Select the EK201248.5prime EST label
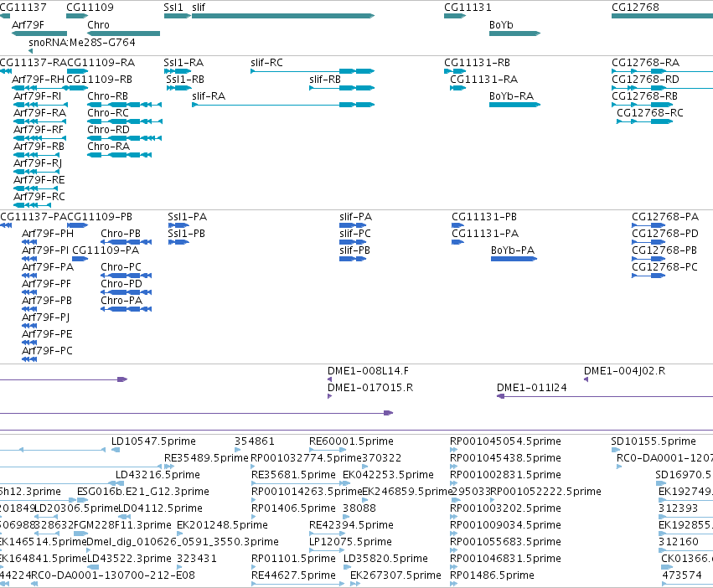This screenshot has height=588, width=713. (222, 525)
